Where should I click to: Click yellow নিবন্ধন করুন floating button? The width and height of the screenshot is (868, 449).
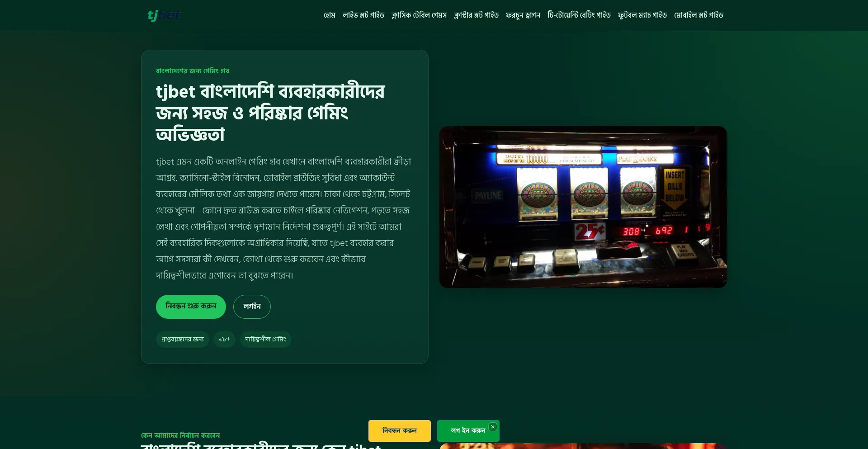click(400, 431)
